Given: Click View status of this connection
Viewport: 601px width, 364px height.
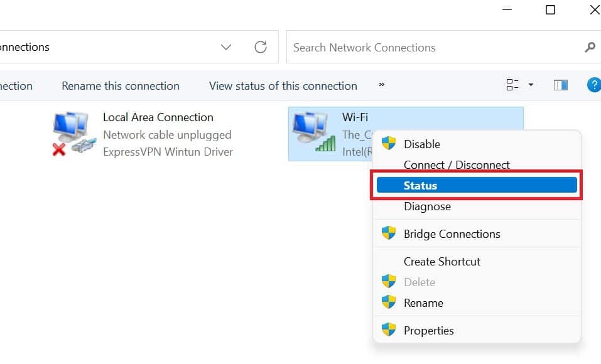Looking at the screenshot, I should coord(283,86).
